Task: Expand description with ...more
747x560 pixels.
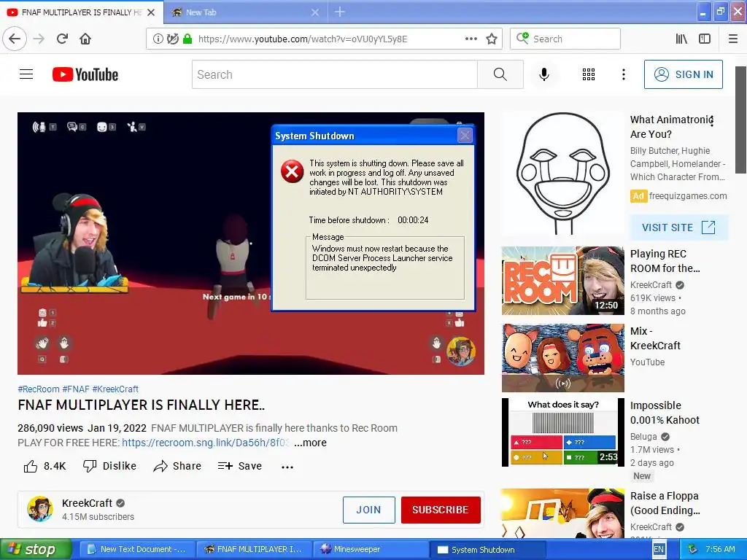Action: [310, 443]
